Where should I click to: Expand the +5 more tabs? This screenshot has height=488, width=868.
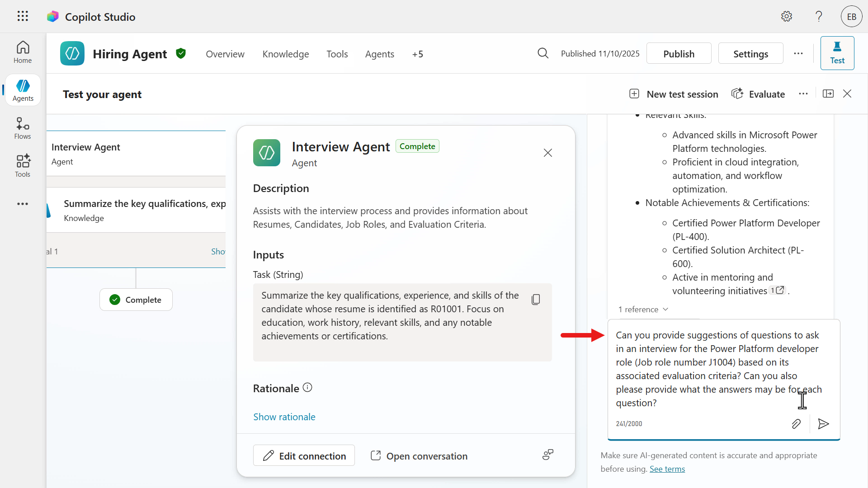(417, 54)
